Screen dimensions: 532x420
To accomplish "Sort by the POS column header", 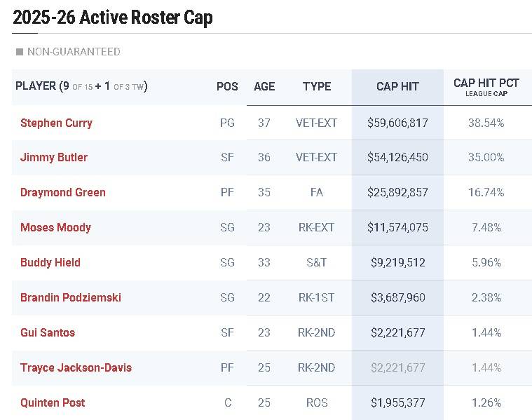I will coord(227,86).
